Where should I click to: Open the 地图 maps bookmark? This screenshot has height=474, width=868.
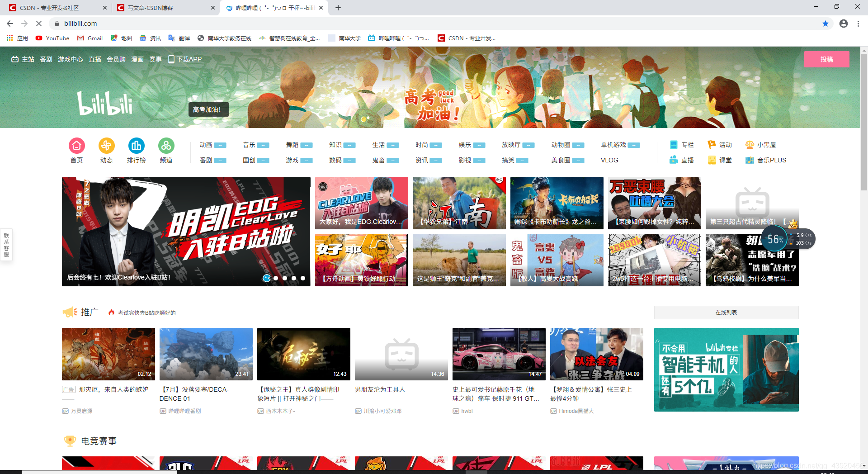tap(121, 38)
